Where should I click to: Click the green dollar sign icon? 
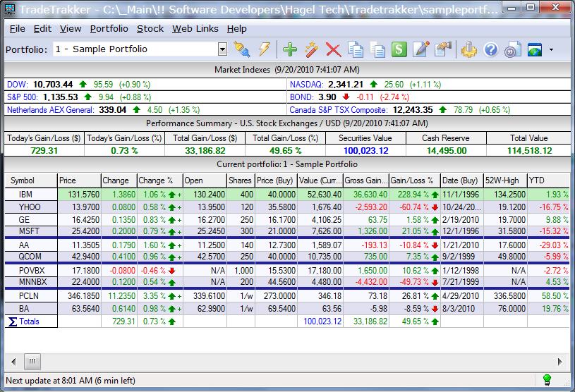click(399, 49)
